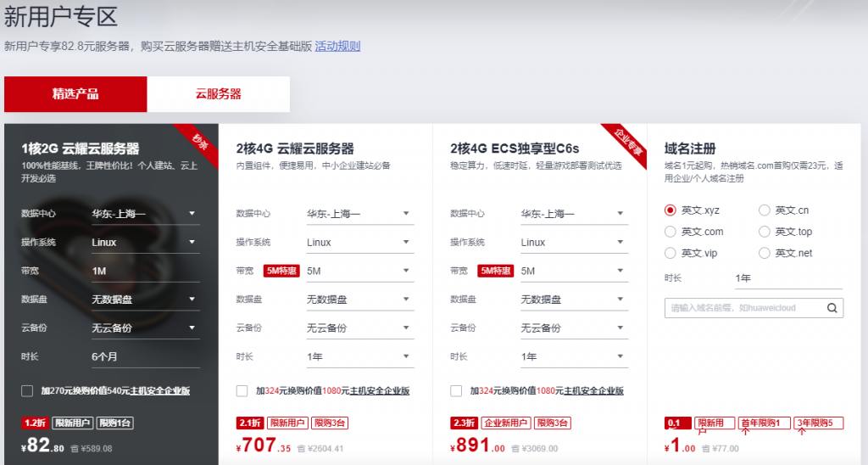
Task: Click the ¥1.00 domain price
Action: pyautogui.click(x=680, y=445)
